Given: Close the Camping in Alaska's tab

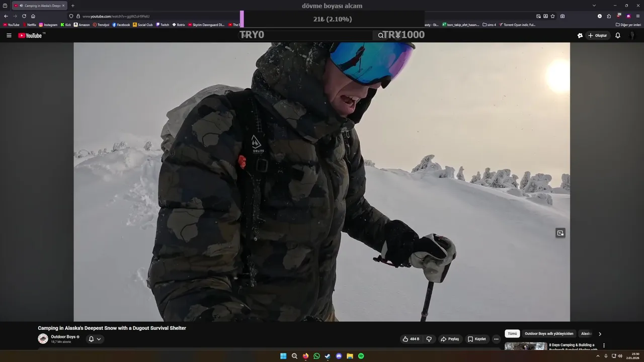Looking at the screenshot, I should click(x=63, y=6).
